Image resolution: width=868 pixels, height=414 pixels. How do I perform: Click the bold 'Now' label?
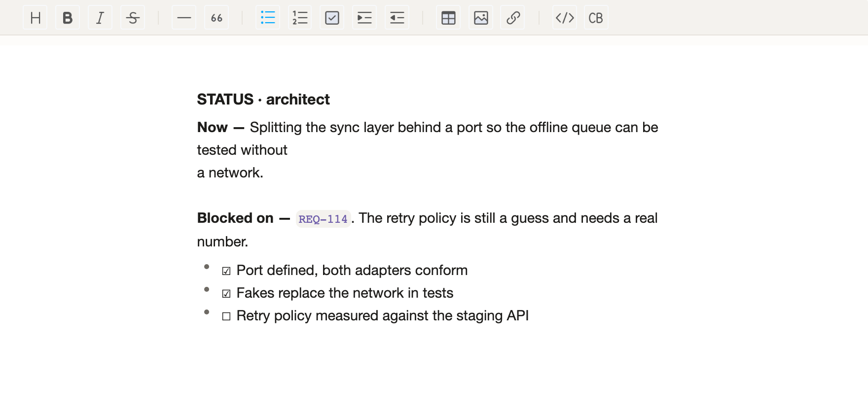point(213,127)
